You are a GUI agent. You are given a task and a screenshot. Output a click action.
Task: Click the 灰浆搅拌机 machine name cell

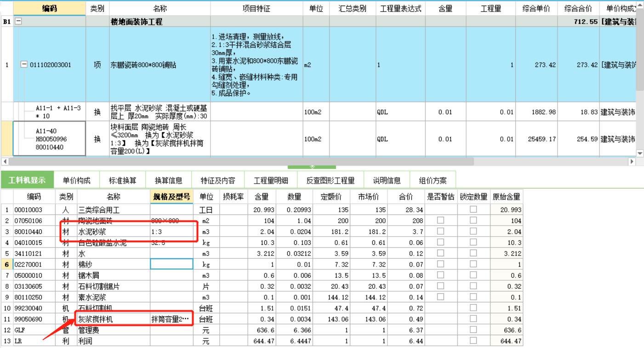pos(113,319)
